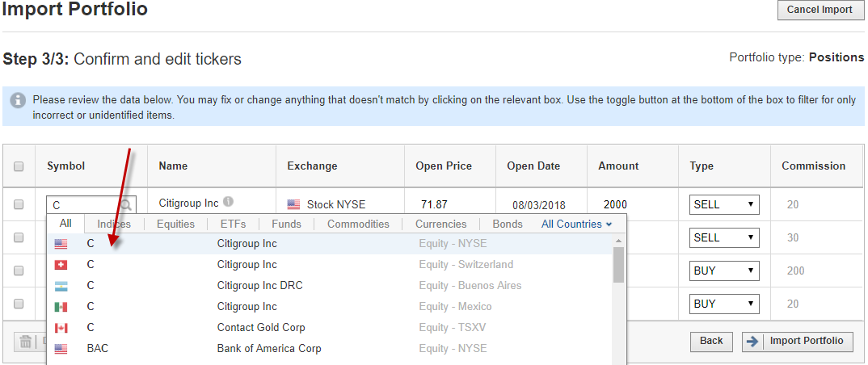Click the Mexico flag of the Citigroup Mexico result
The image size is (868, 365).
[61, 307]
